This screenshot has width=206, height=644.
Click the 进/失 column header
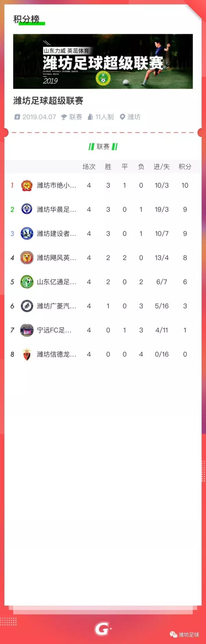(x=161, y=167)
